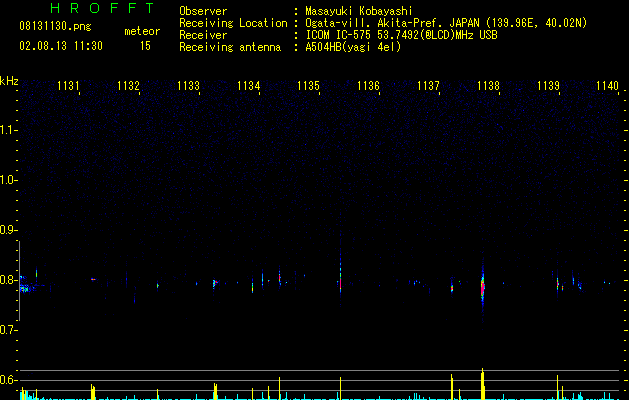Click the kHz axis unit label
The image size is (629, 400).
(9, 81)
